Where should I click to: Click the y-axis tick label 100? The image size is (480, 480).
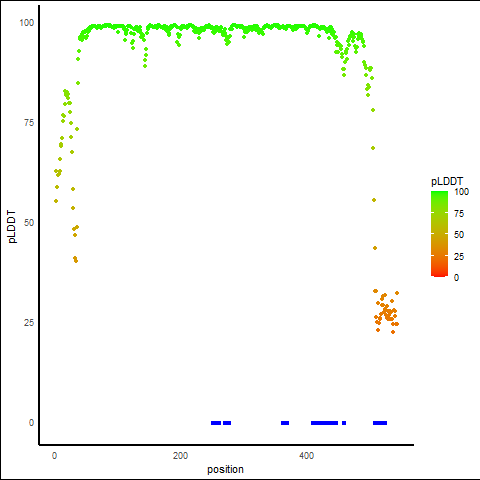[x=27, y=23]
